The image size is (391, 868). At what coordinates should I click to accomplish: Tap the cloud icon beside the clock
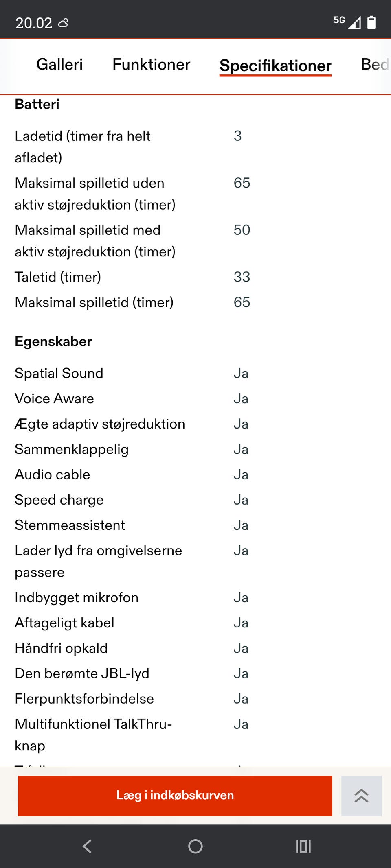(63, 23)
